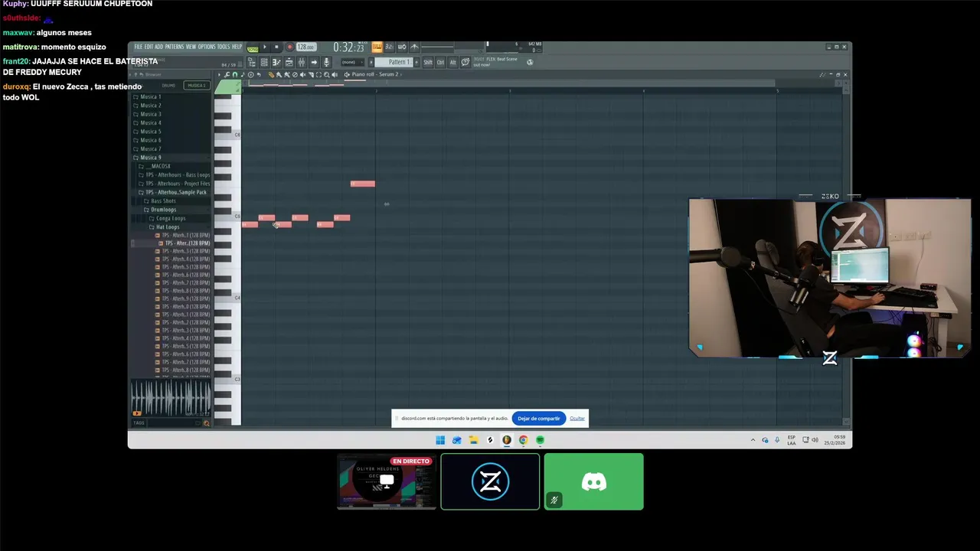Click the highest pink note in piano roll

tap(362, 184)
